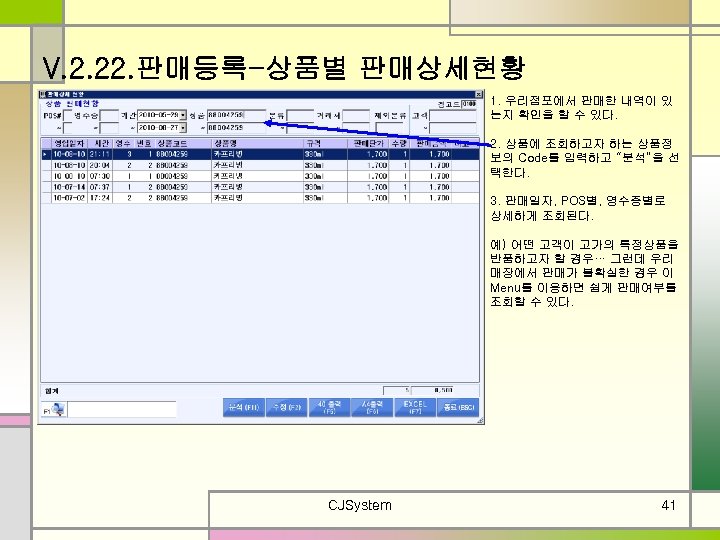Image resolution: width=720 pixels, height=540 pixels.
Task: Click the POS# start input field
Action: pos(68,115)
